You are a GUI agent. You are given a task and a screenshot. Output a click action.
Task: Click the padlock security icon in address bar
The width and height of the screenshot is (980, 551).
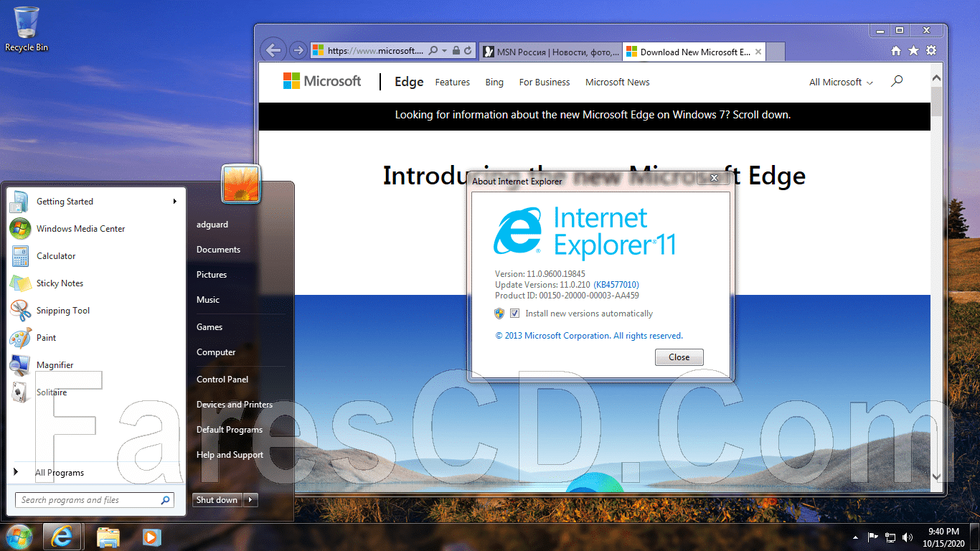coord(456,51)
